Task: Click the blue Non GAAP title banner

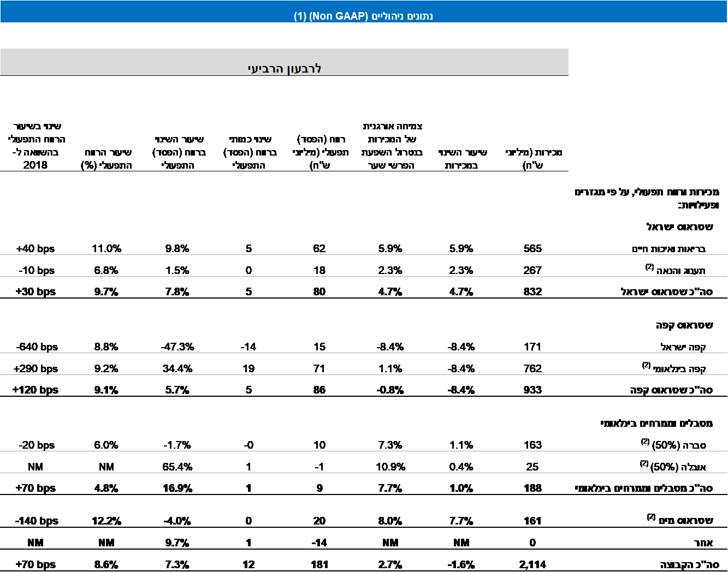Action: (x=363, y=15)
